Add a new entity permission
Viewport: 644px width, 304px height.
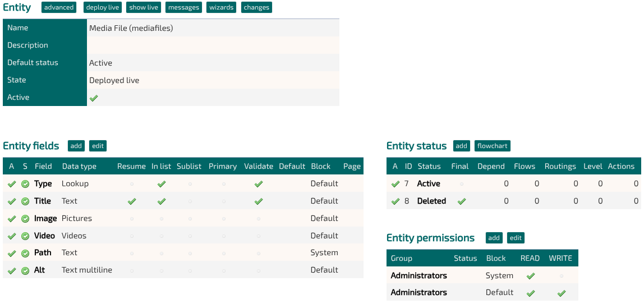494,238
